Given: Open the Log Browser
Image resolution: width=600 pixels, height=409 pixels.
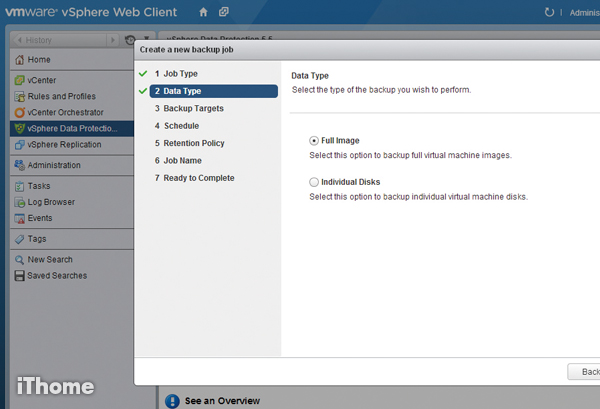Looking at the screenshot, I should coord(50,202).
